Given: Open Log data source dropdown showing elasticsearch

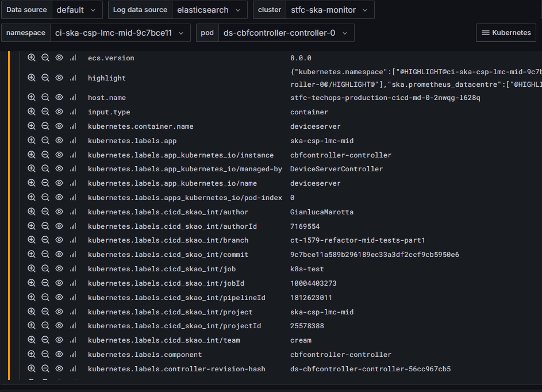Looking at the screenshot, I should (209, 10).
